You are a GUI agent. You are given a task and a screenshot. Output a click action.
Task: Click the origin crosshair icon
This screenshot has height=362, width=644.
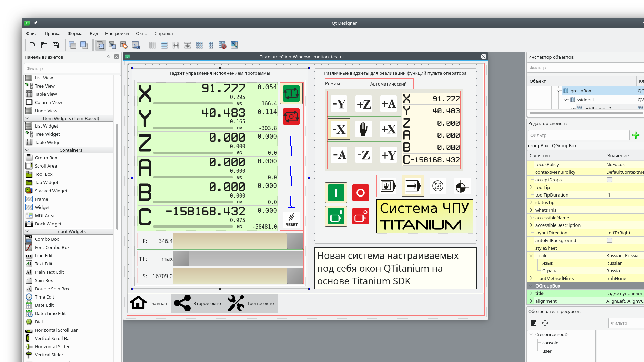tap(462, 187)
